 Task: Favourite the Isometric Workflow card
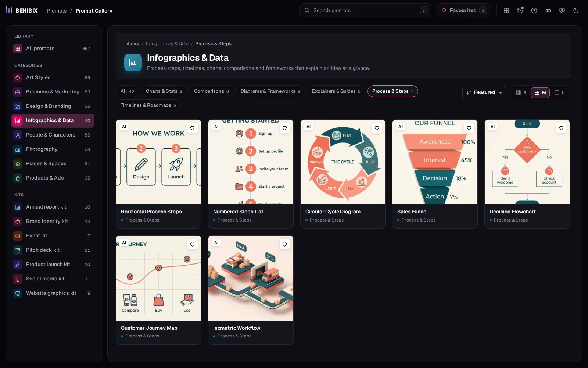(x=284, y=244)
